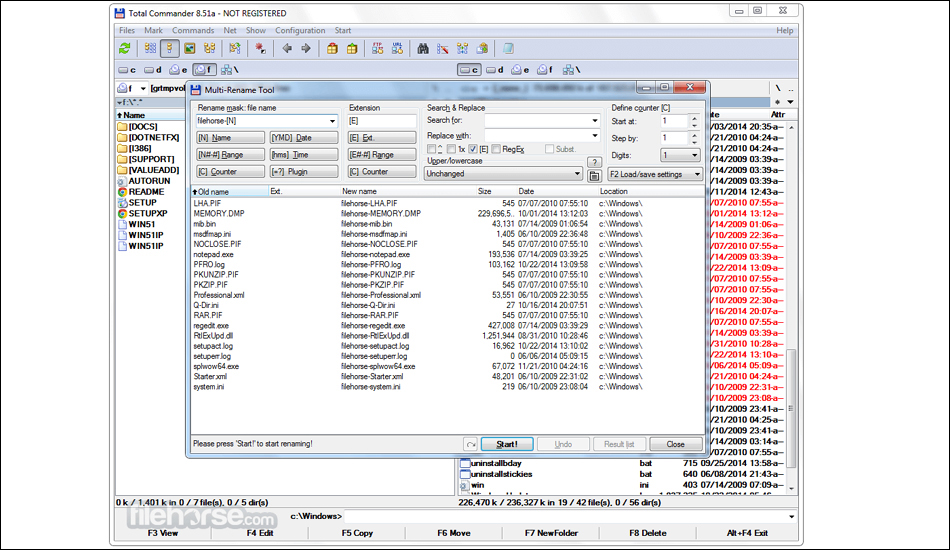Open the Mark menu

153,30
